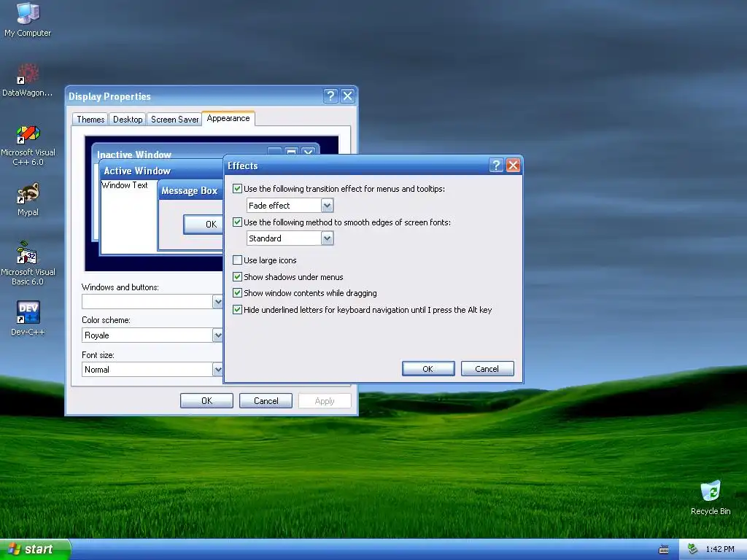This screenshot has height=560, width=747.
Task: Click the Active Window preview title bar
Action: coord(161,171)
